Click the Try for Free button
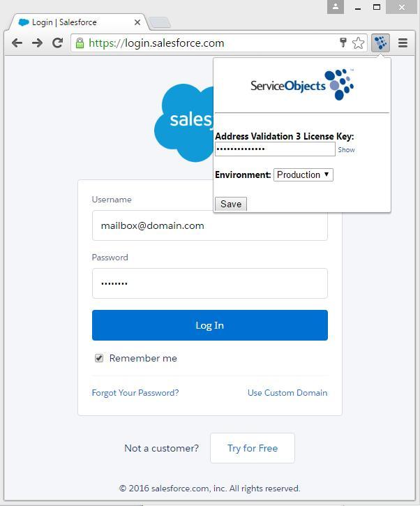Image resolution: width=420 pixels, height=506 pixels. (253, 448)
